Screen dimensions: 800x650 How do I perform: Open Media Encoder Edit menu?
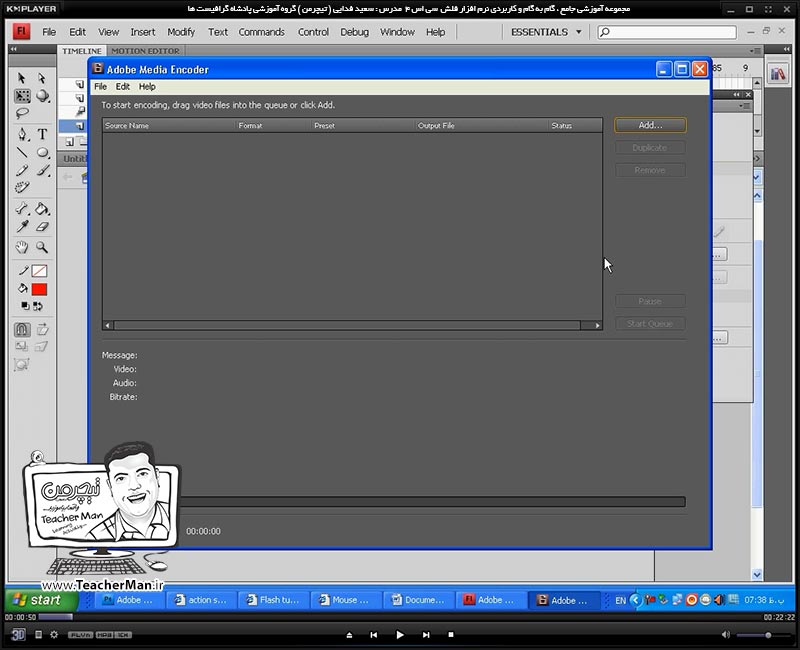(122, 87)
